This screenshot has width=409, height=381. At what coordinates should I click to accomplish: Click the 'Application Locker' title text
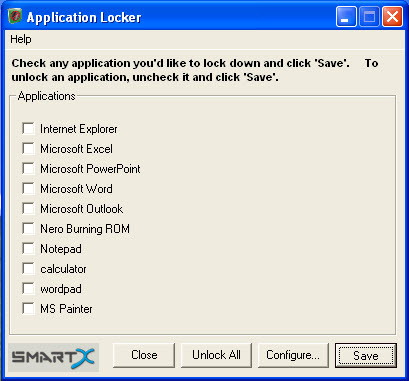(x=84, y=17)
